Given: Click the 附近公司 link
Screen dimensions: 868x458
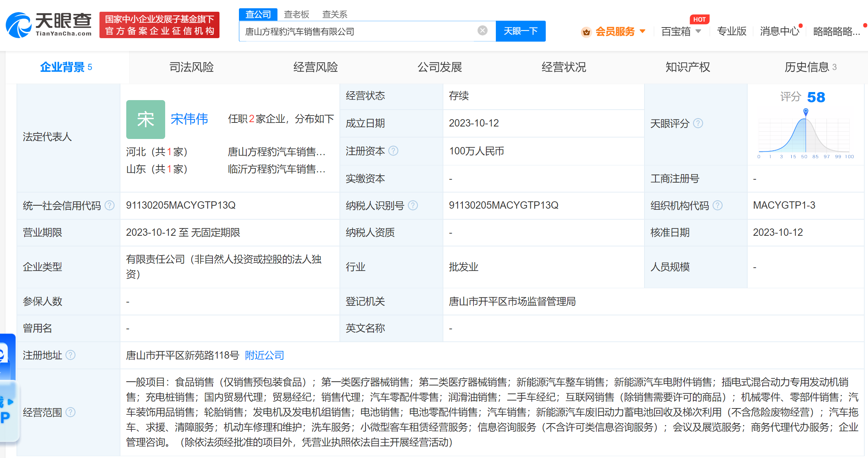Looking at the screenshot, I should [x=264, y=355].
